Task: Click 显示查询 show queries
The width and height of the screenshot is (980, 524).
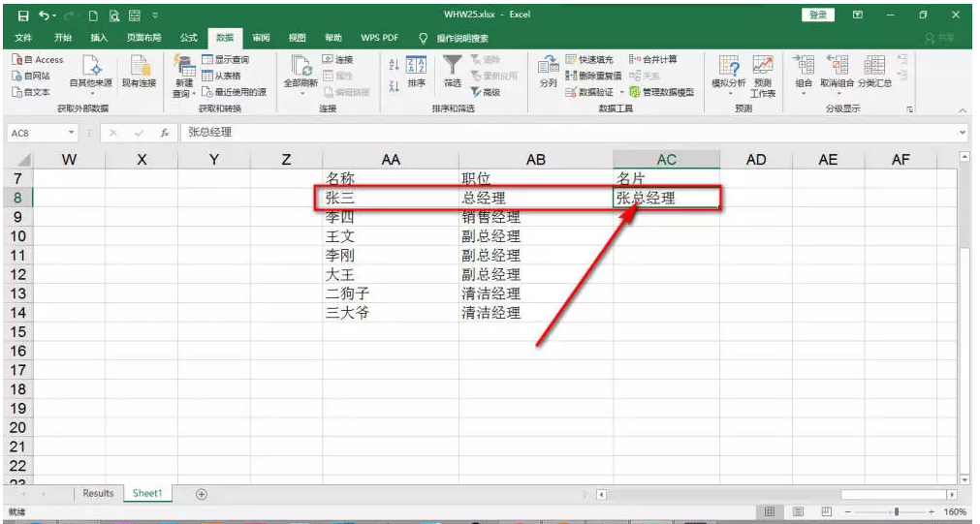Action: coord(226,60)
